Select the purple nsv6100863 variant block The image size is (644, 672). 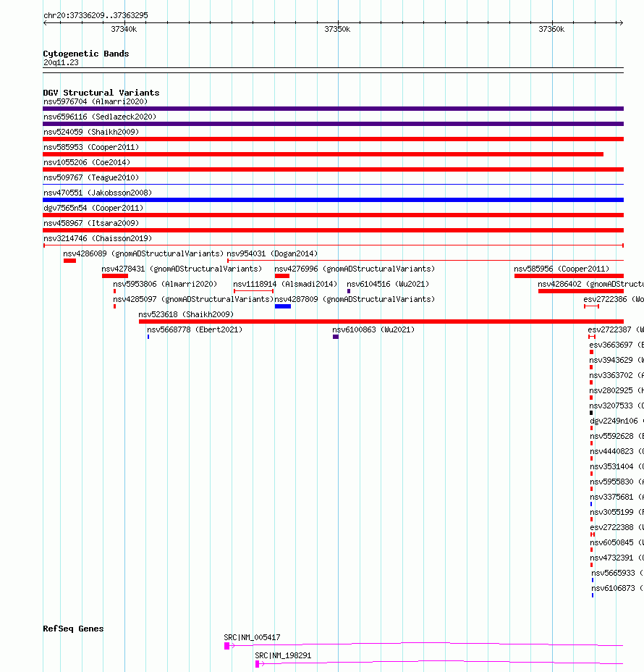(336, 337)
